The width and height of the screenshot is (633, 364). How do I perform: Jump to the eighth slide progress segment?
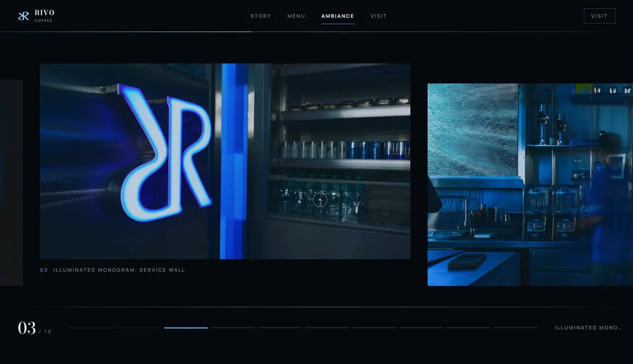pos(421,327)
